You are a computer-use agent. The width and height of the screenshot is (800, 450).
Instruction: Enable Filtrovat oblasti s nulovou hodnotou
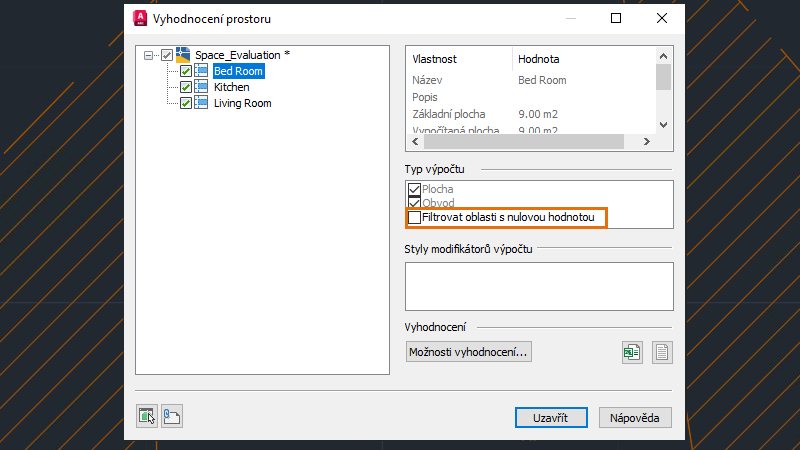coord(414,217)
